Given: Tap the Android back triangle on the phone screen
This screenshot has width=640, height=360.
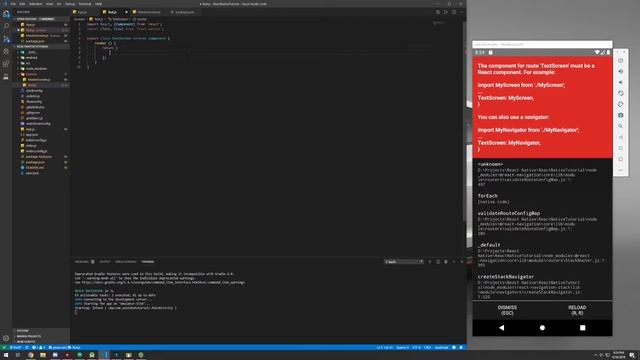Looking at the screenshot, I should [x=502, y=327].
